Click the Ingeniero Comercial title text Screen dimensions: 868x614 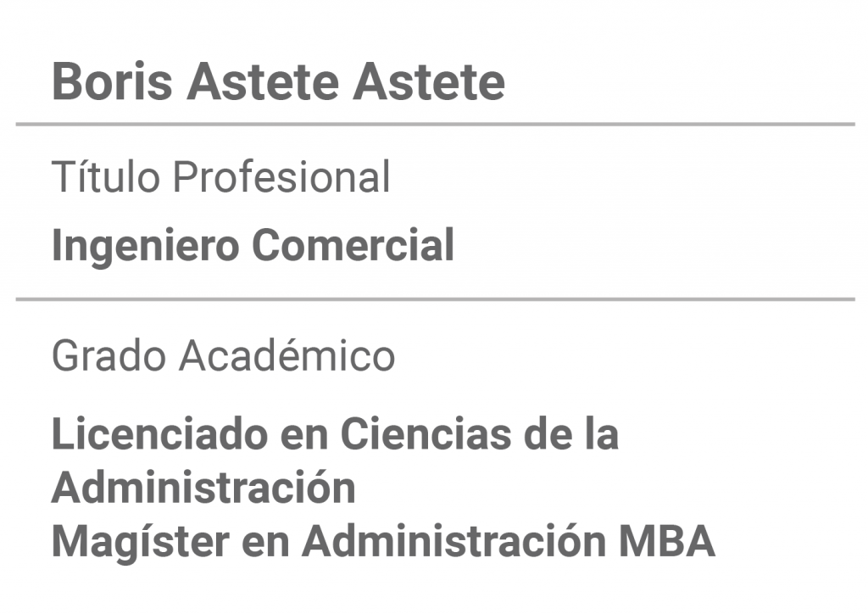click(253, 245)
